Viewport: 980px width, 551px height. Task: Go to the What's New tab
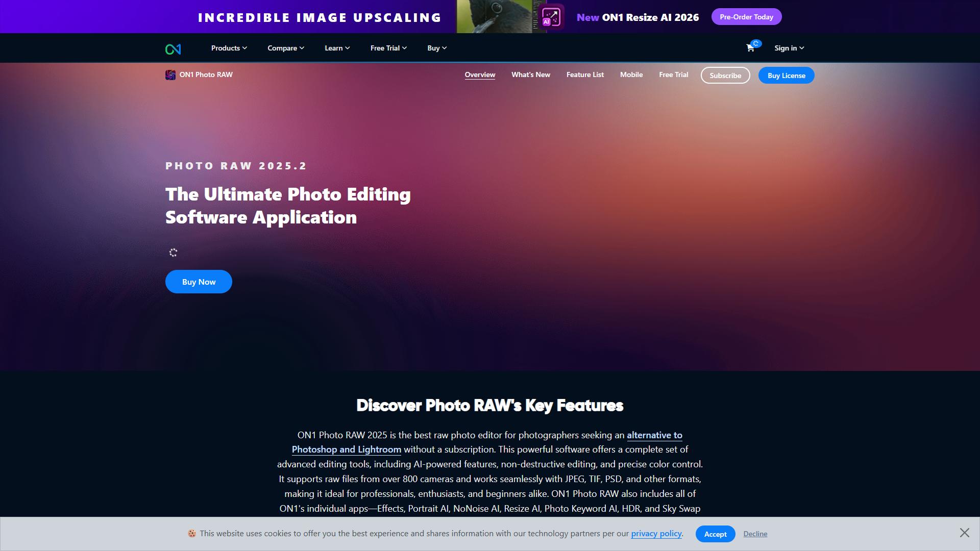click(531, 74)
